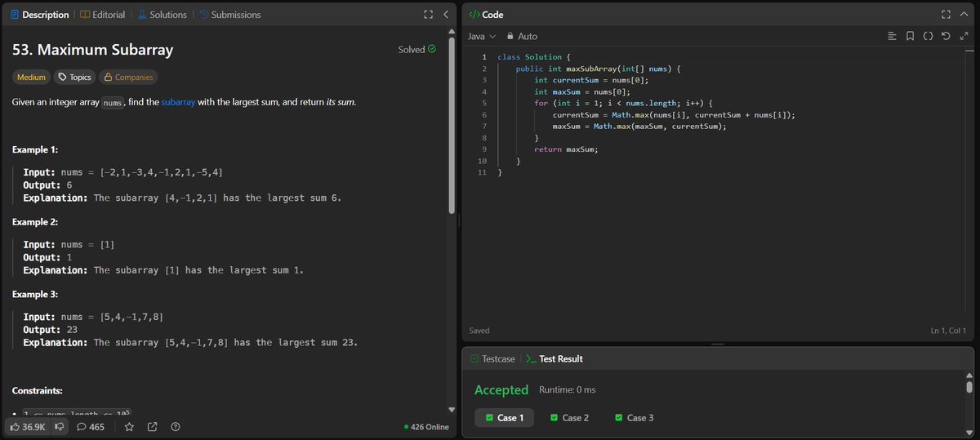Click the description scrollbar down arrow
The image size is (980, 440).
[x=452, y=410]
